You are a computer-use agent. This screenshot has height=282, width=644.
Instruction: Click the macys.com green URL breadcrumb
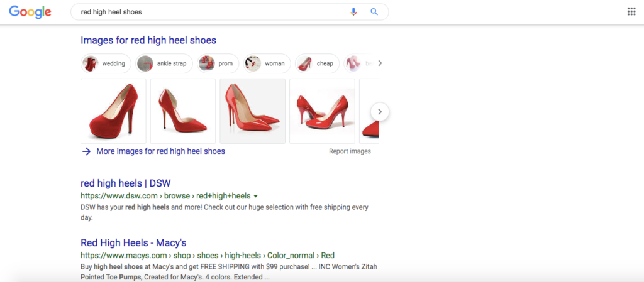tap(208, 256)
